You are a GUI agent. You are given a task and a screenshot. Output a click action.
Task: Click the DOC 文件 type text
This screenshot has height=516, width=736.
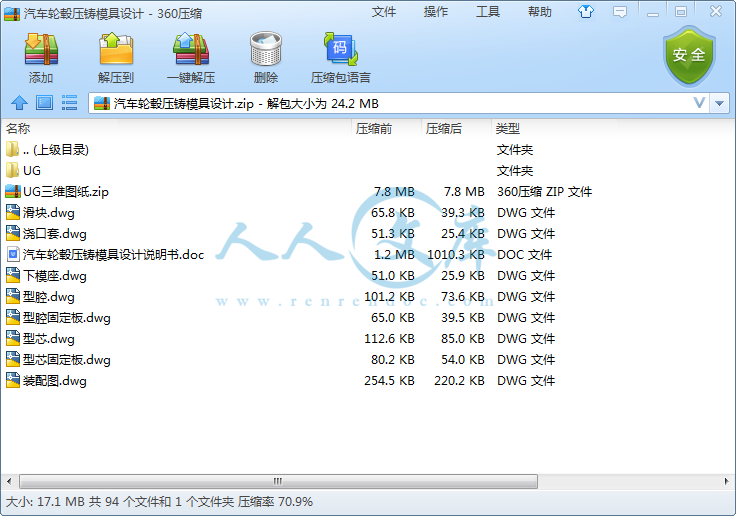pyautogui.click(x=524, y=254)
